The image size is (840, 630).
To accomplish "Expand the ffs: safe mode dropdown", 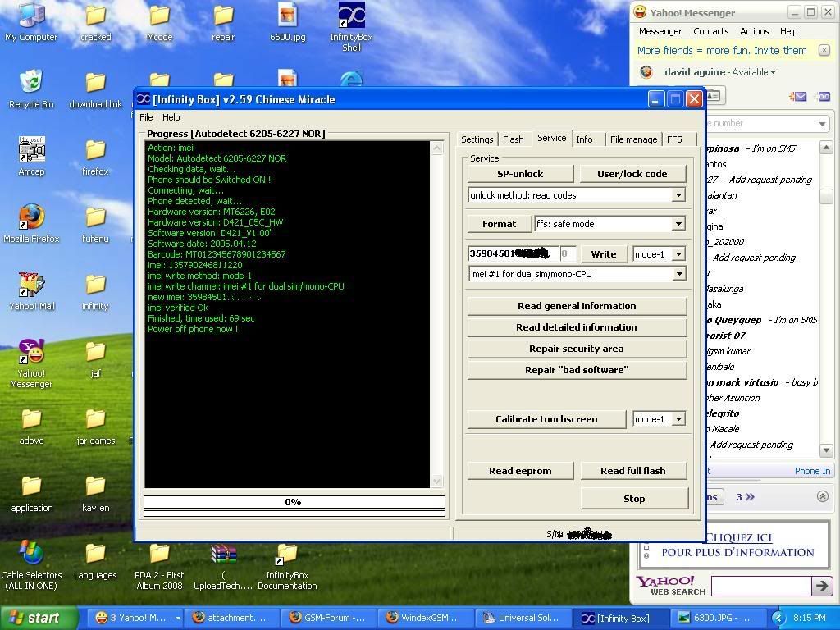I will tap(678, 224).
